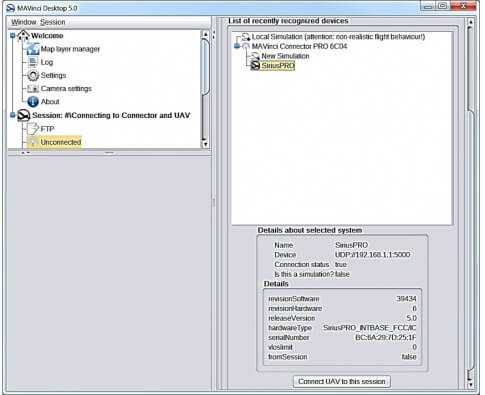The width and height of the screenshot is (485, 395).
Task: Open the Log entry
Action: (x=47, y=62)
